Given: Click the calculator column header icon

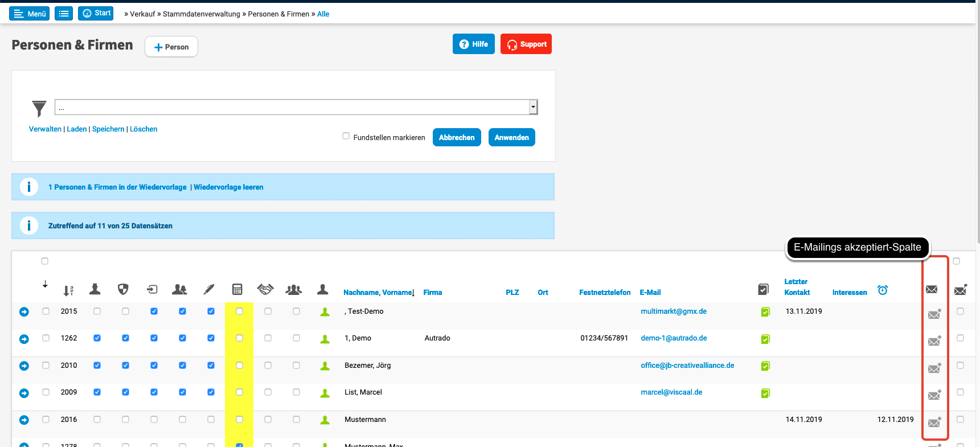Looking at the screenshot, I should point(237,290).
